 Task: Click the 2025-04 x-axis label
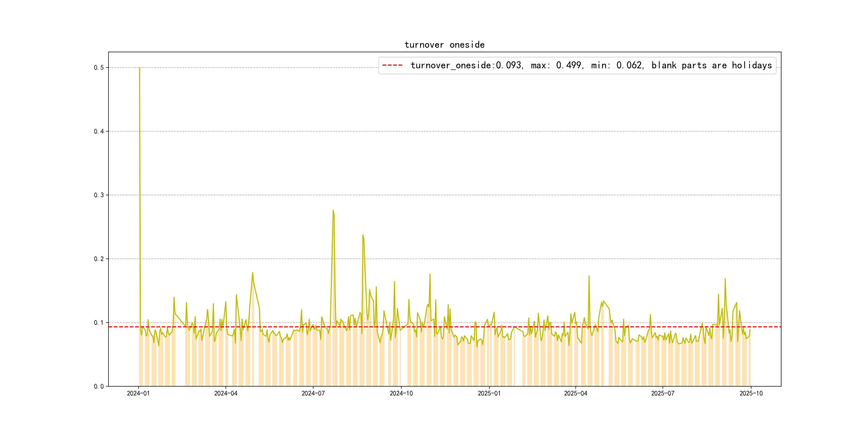pyautogui.click(x=575, y=394)
